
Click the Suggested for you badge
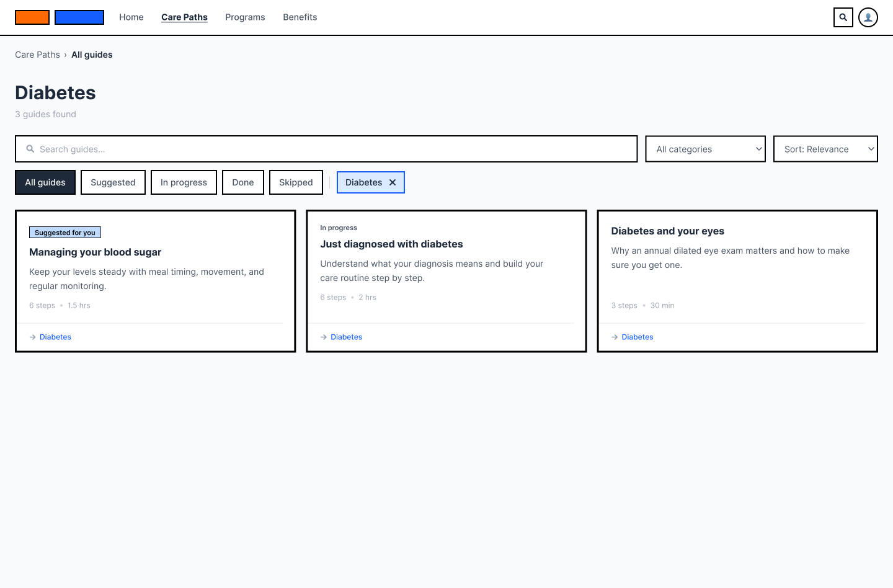[x=65, y=233]
